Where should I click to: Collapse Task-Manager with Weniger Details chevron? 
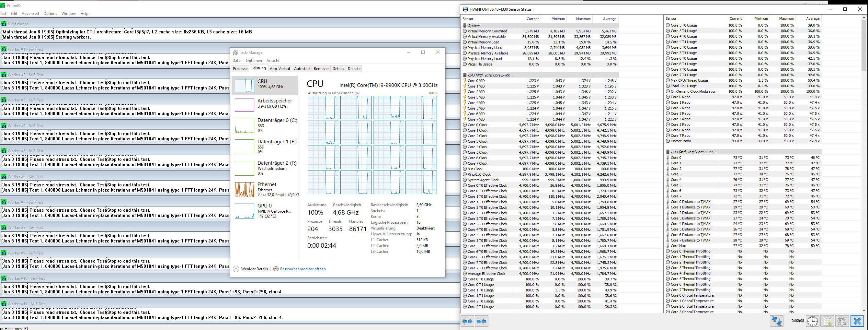[x=236, y=269]
